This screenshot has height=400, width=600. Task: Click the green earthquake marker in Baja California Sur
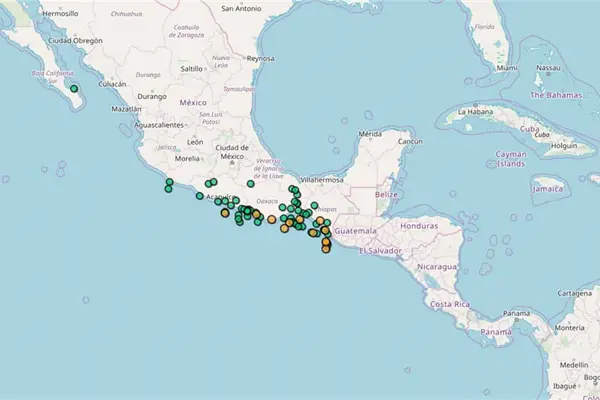pos(73,89)
